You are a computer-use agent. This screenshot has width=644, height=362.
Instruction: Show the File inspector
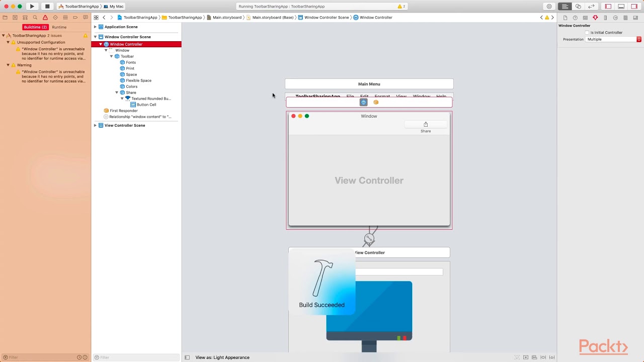click(x=565, y=18)
